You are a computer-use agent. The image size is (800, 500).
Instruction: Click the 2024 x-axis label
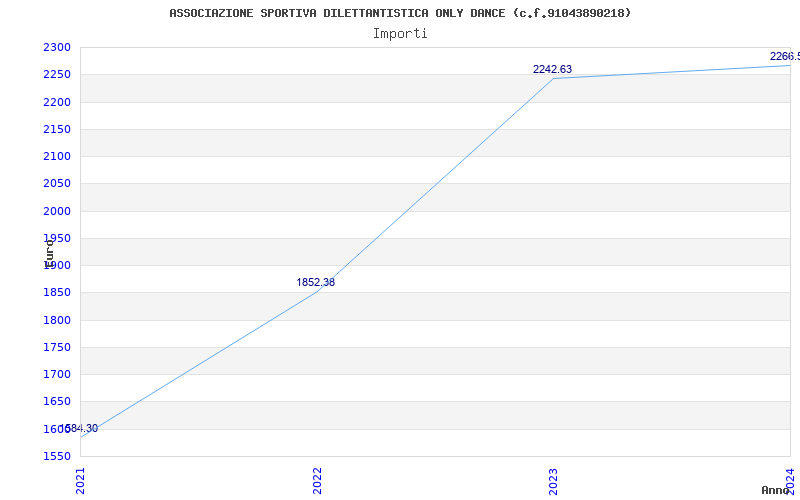point(790,481)
